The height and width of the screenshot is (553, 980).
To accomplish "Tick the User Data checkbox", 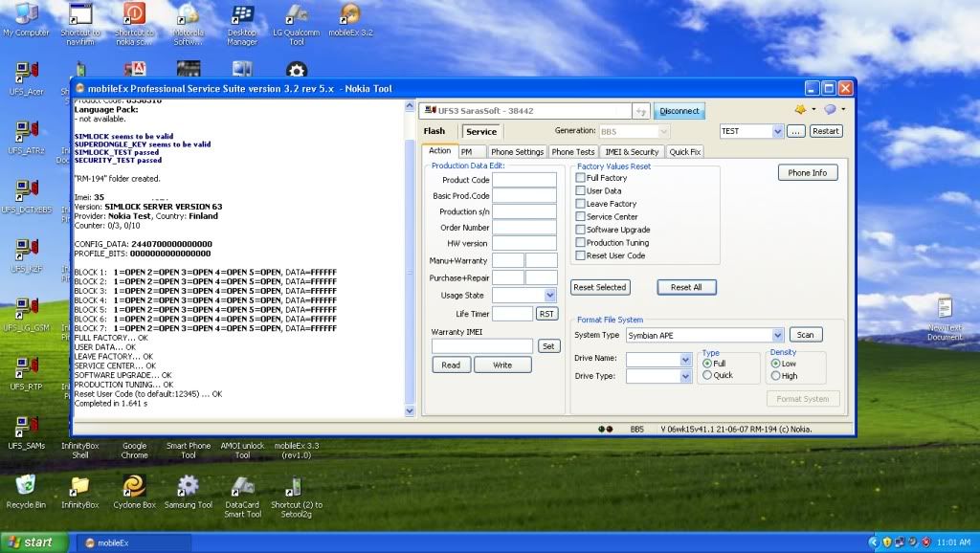I will 580,190.
